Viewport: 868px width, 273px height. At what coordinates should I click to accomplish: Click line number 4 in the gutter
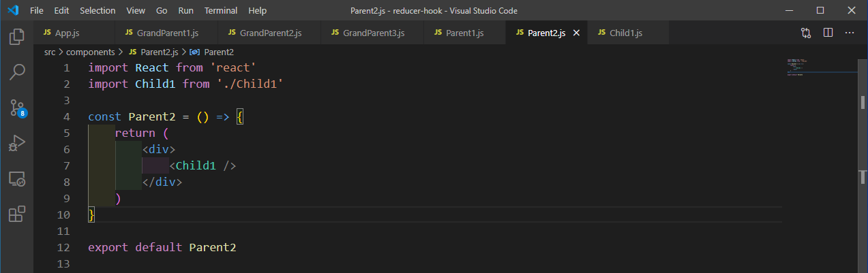(x=66, y=117)
